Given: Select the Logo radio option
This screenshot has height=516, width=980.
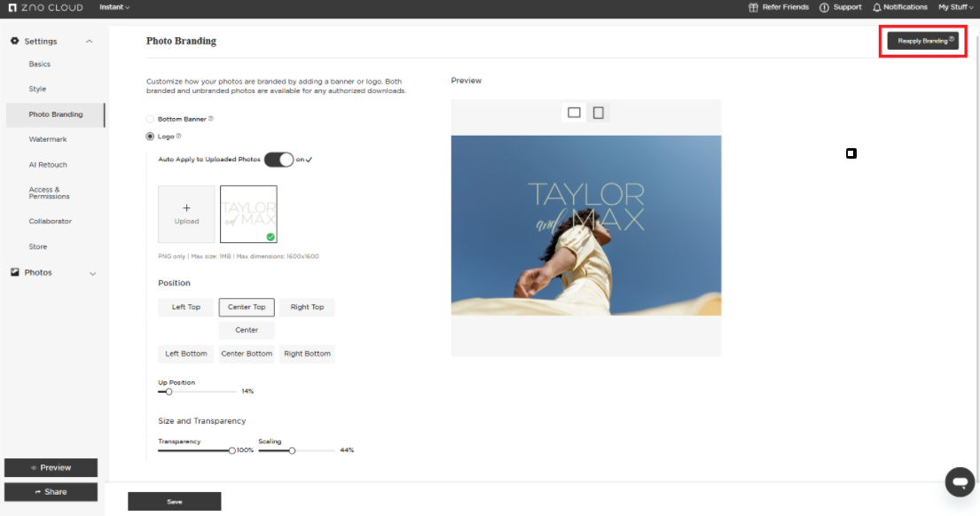Looking at the screenshot, I should point(150,137).
